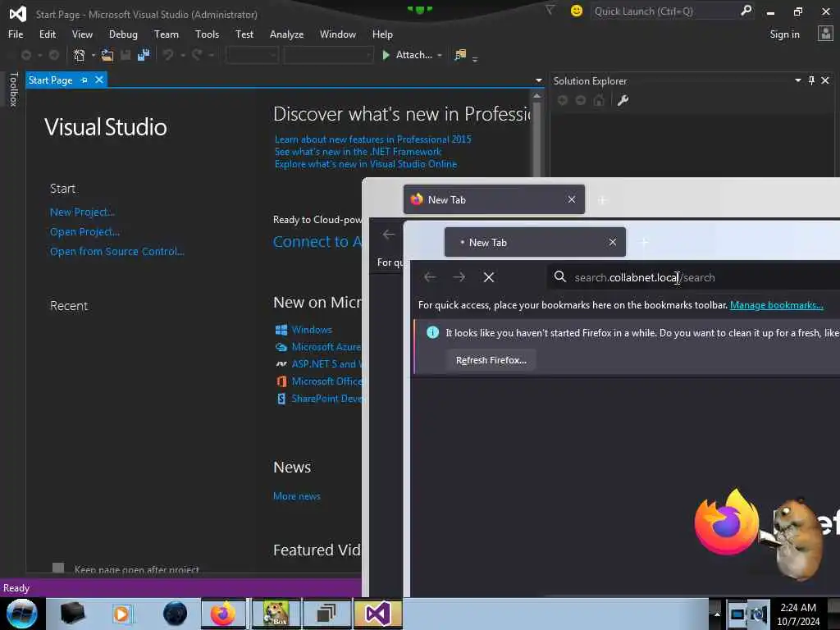Click the New Project toolbar icon
Screen dimensions: 840x630
pyautogui.click(x=80, y=55)
